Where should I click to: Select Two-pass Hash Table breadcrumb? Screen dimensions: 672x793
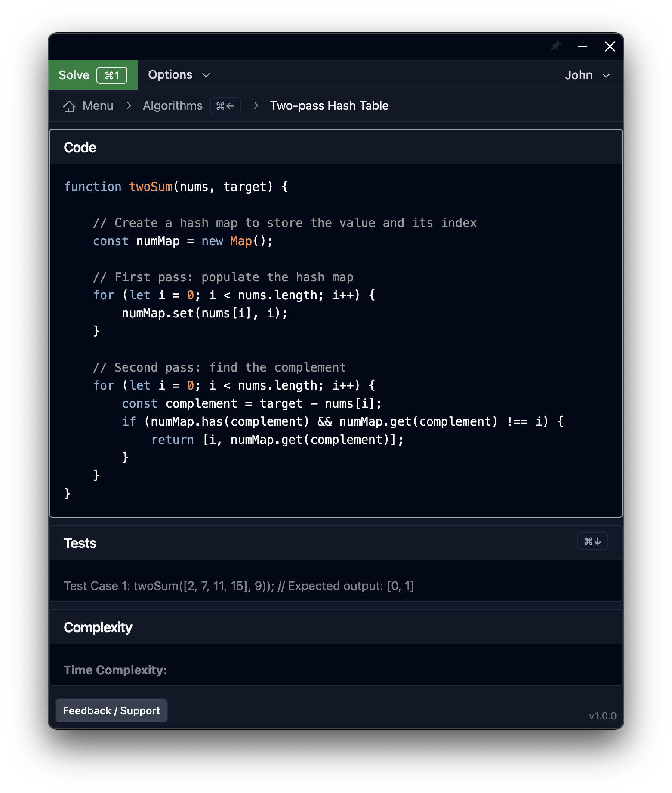coord(329,106)
